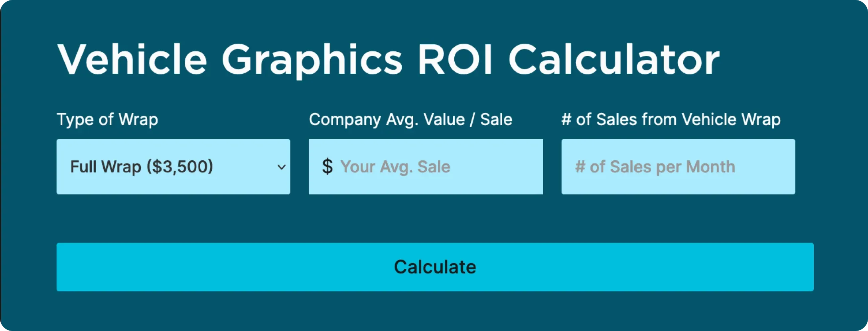The width and height of the screenshot is (868, 331).
Task: Expand the wrap type selector showing Full Wrap ($3,500)
Action: (174, 167)
